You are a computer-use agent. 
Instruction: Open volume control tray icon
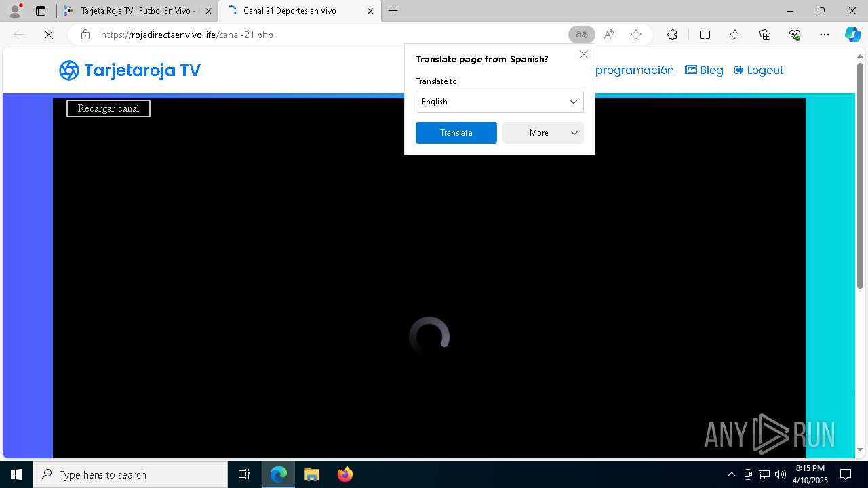781,474
